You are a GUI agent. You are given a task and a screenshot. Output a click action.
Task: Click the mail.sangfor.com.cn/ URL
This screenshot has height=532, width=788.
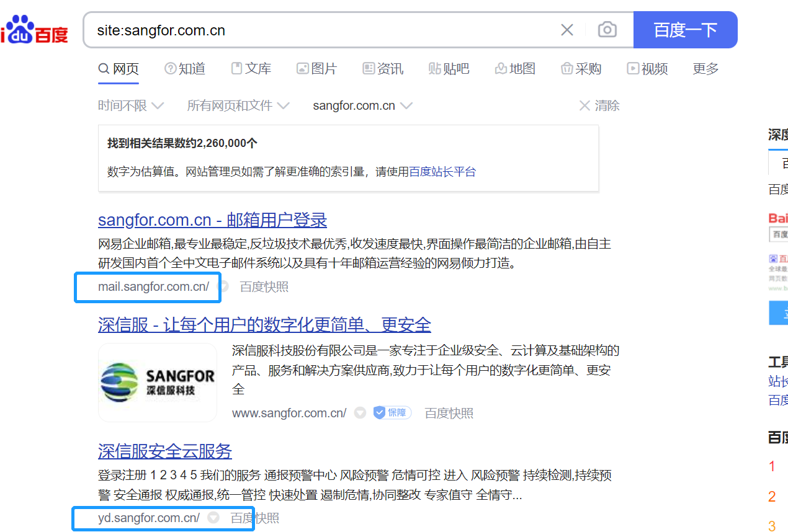click(x=154, y=286)
